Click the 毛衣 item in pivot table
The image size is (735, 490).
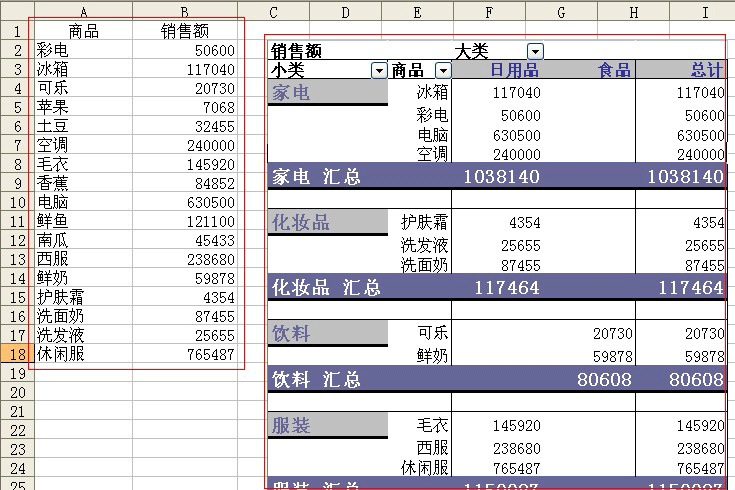pos(433,425)
